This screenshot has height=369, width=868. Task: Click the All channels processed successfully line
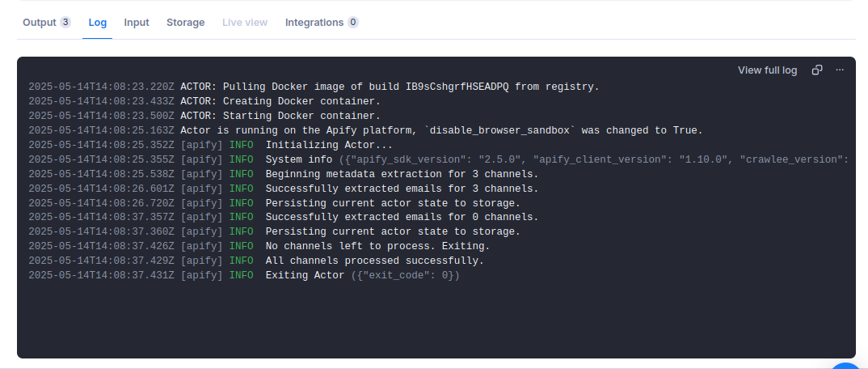tap(374, 261)
